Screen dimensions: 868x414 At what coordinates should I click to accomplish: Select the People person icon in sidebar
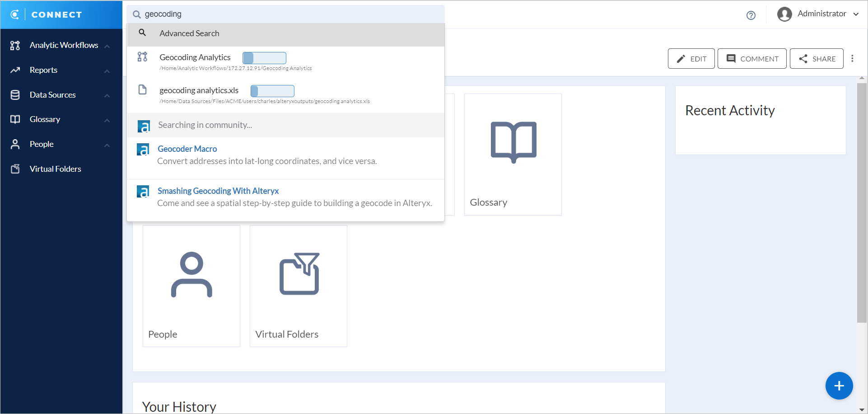[x=15, y=144]
